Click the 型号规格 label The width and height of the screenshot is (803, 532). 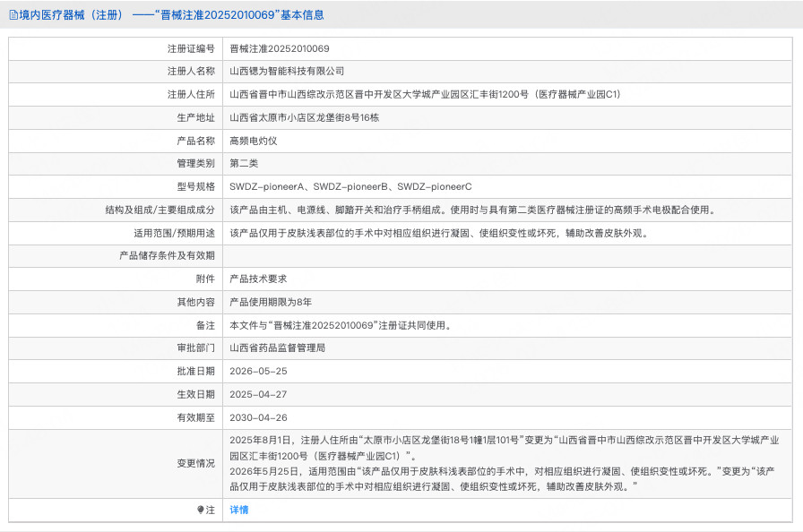pyautogui.click(x=195, y=186)
